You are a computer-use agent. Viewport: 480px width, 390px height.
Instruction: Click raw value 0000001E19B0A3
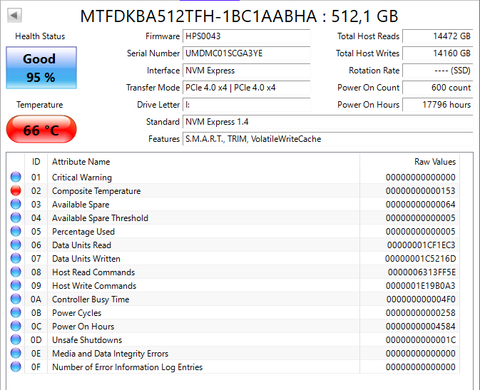(x=421, y=286)
